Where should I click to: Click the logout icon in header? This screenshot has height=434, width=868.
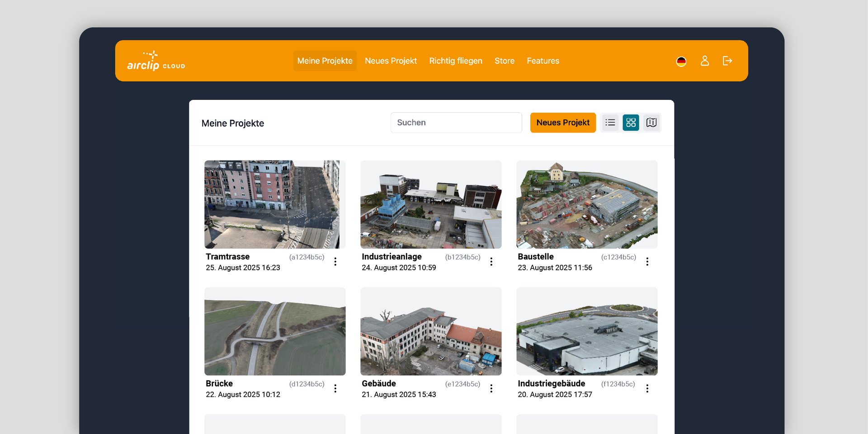pos(727,61)
